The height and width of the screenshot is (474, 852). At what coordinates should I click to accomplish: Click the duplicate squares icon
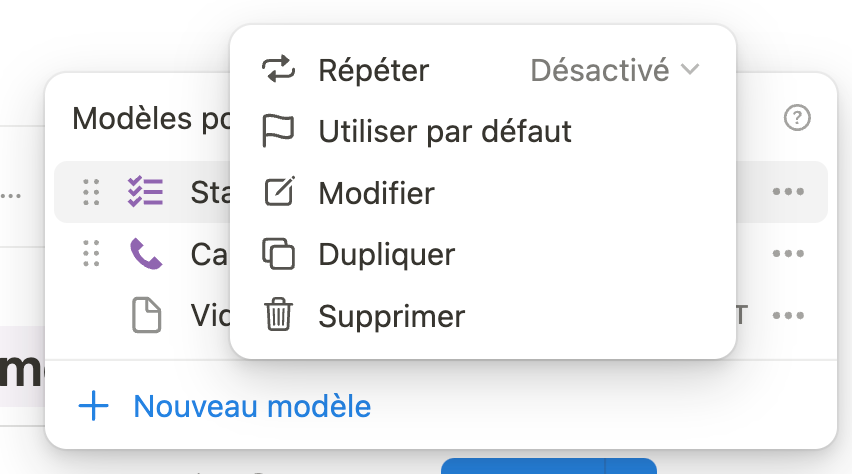278,254
